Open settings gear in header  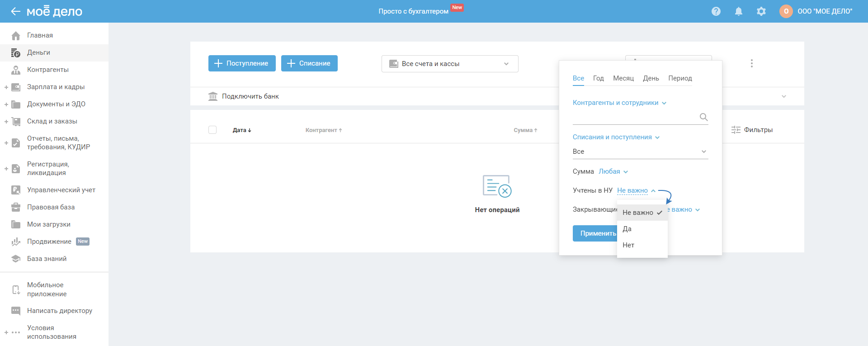761,11
